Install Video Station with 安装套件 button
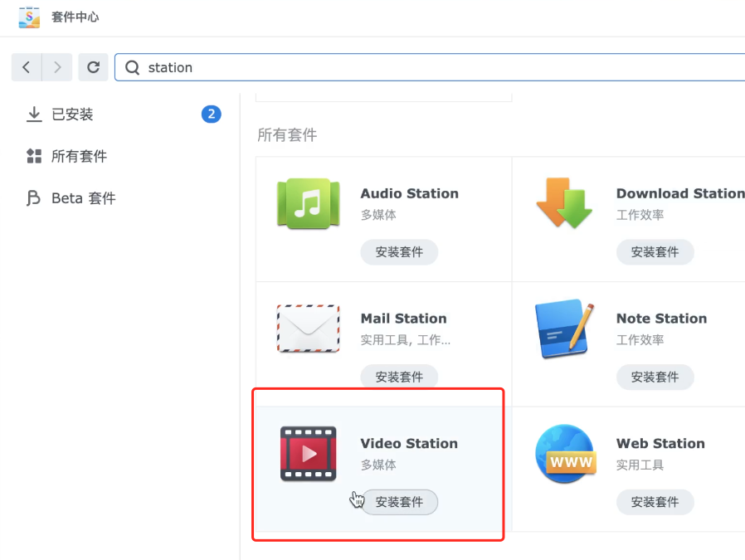The width and height of the screenshot is (745, 560). click(x=399, y=502)
